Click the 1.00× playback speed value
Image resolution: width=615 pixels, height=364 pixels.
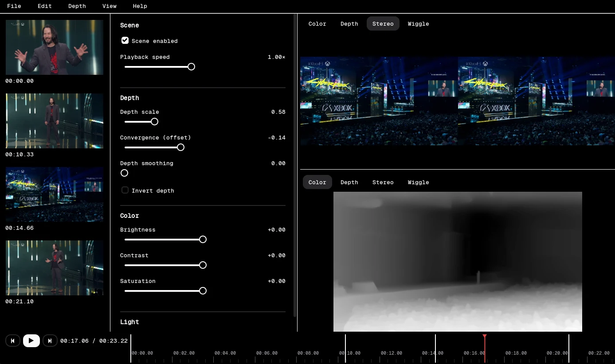coord(277,57)
